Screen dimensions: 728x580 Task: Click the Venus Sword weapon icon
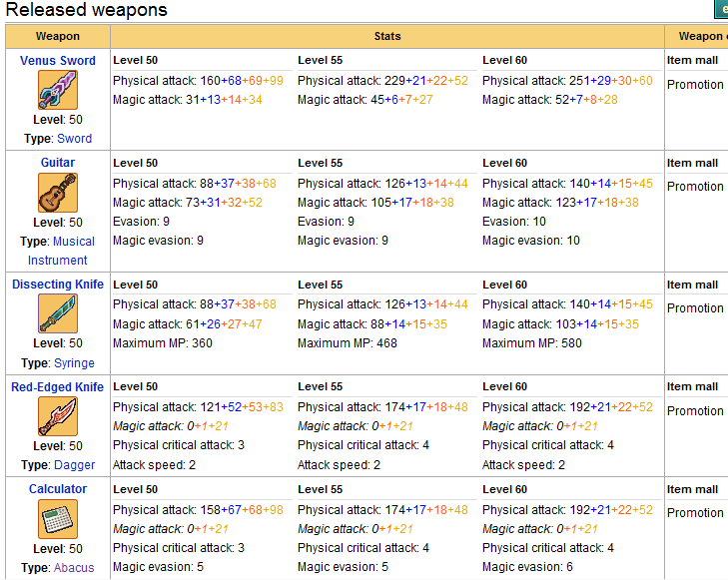58,90
